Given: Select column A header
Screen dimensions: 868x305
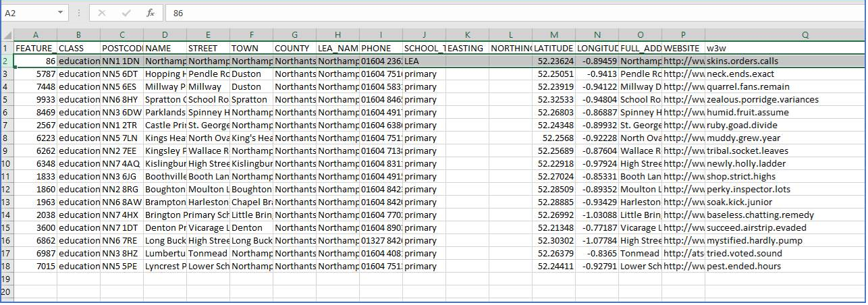Looking at the screenshot, I should point(36,35).
